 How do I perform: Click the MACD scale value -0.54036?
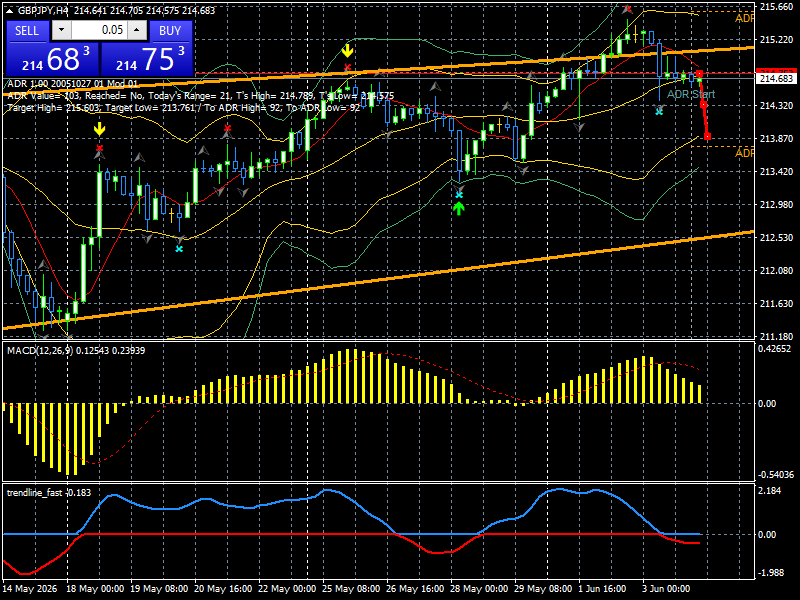tap(776, 474)
